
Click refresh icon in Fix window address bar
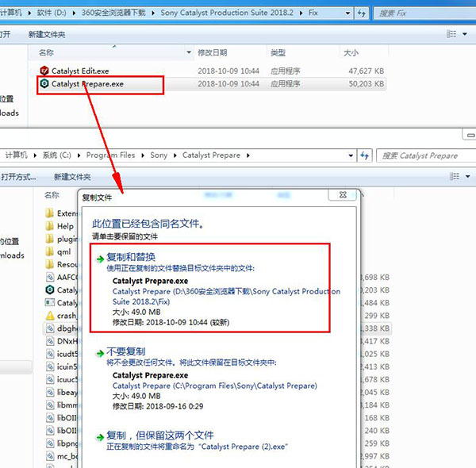point(361,13)
